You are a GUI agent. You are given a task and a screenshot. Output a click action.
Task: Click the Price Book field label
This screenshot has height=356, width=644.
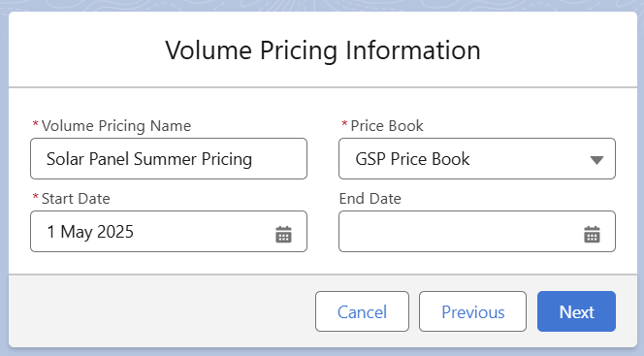[387, 126]
